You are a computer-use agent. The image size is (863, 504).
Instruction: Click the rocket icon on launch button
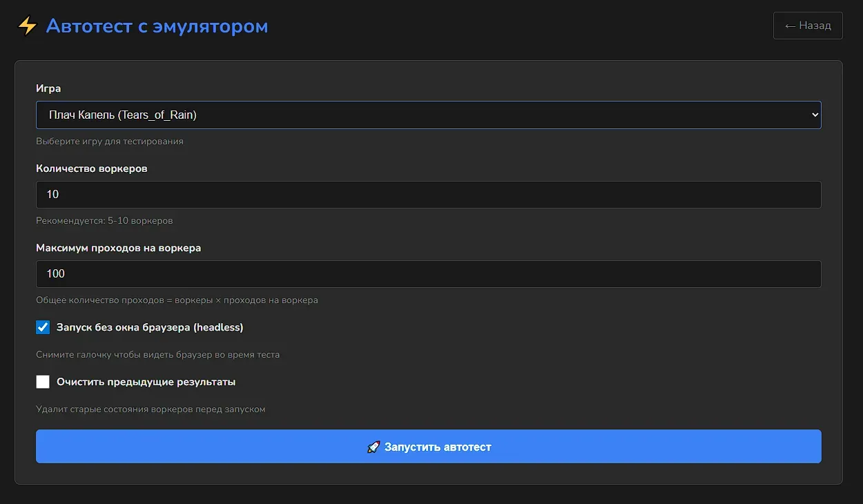[x=373, y=447]
